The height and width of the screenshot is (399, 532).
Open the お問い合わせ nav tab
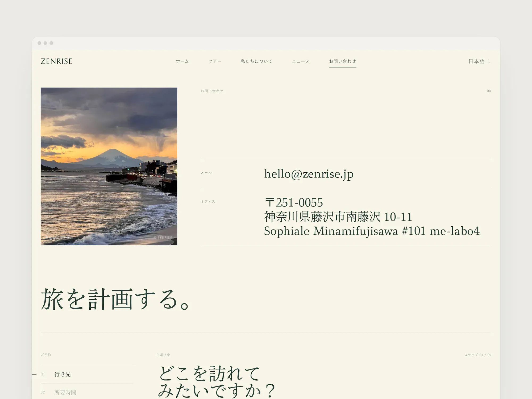pos(342,61)
